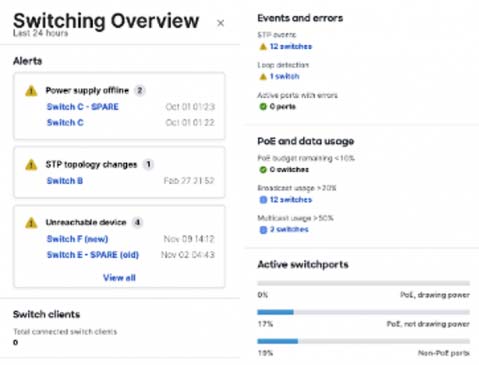Open the Switch F (new) link
This screenshot has height=365, width=479.
(x=77, y=239)
